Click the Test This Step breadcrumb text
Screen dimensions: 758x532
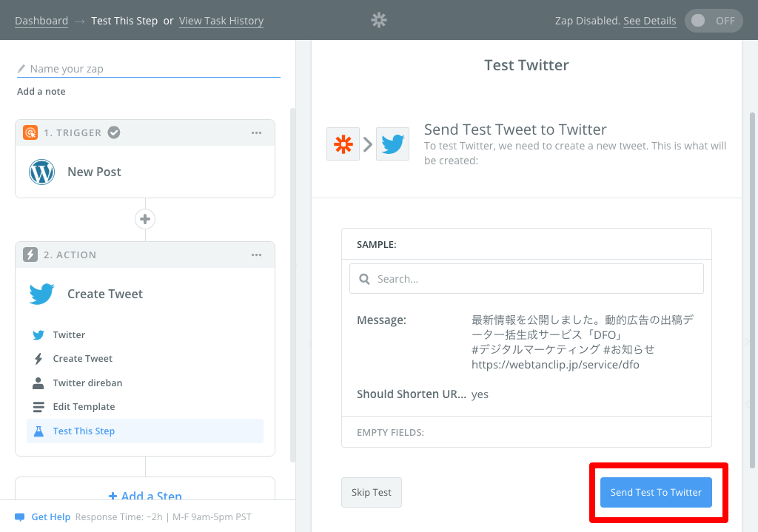point(124,21)
